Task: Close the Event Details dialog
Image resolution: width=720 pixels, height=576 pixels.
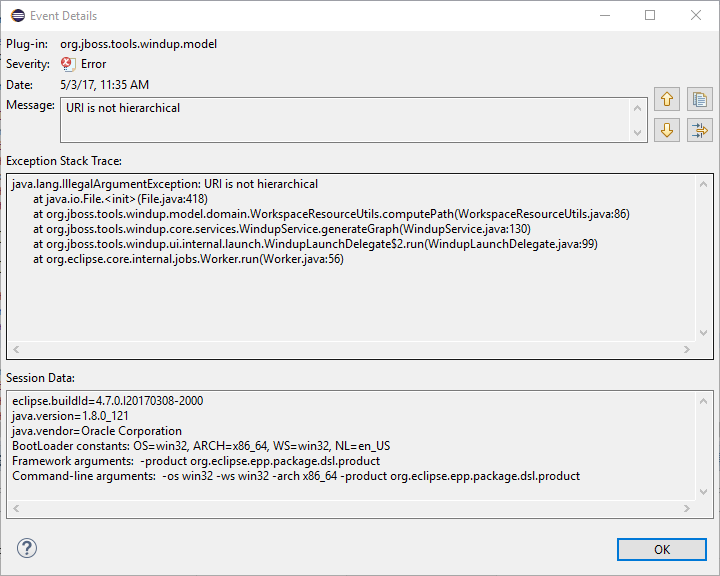Action: (695, 15)
